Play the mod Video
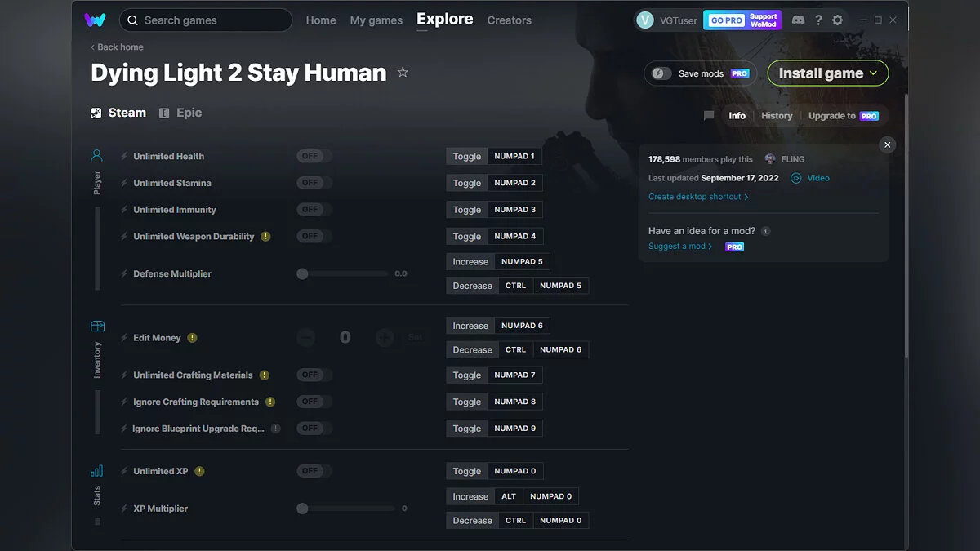 tap(809, 178)
